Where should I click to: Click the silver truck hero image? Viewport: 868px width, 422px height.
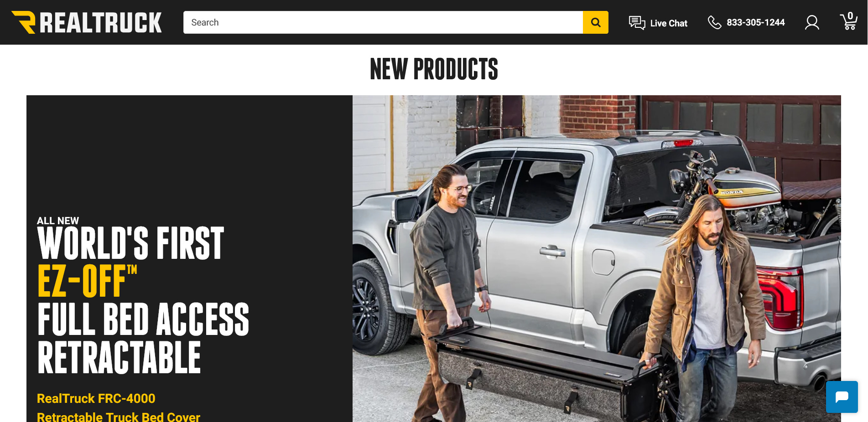pyautogui.click(x=597, y=258)
